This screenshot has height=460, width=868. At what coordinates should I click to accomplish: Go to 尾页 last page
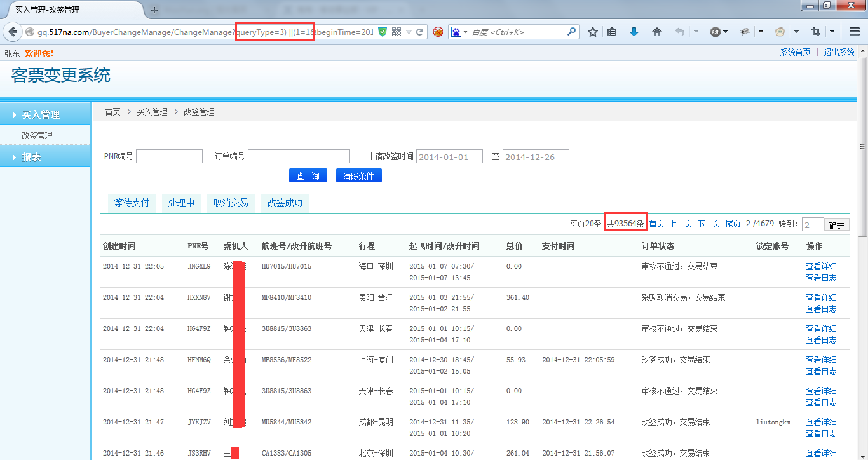pyautogui.click(x=733, y=224)
